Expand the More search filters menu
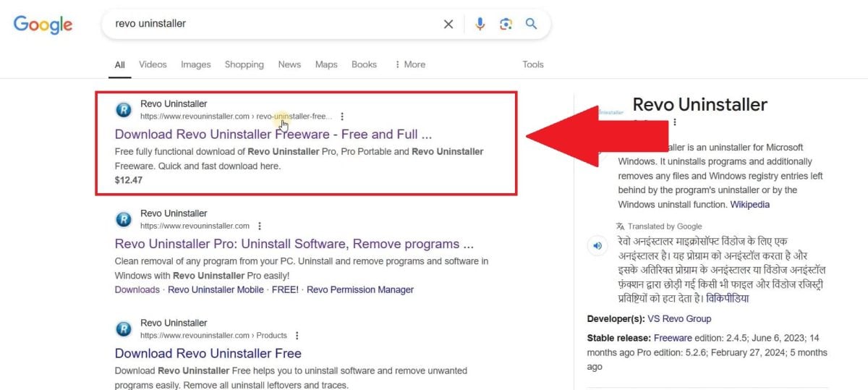868x390 pixels. pyautogui.click(x=409, y=64)
